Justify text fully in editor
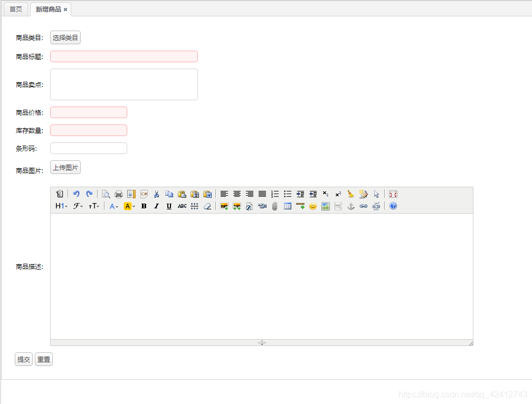The image size is (532, 404). (262, 194)
